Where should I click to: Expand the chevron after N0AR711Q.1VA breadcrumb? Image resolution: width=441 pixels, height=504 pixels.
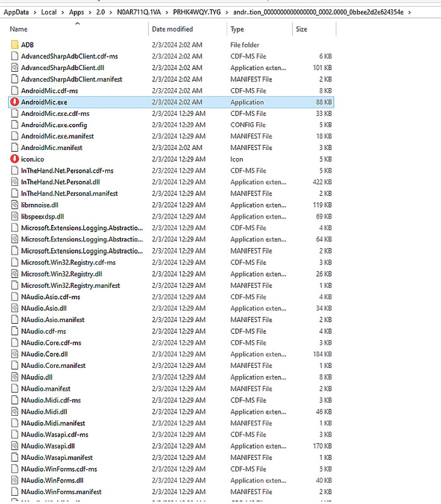pos(167,13)
